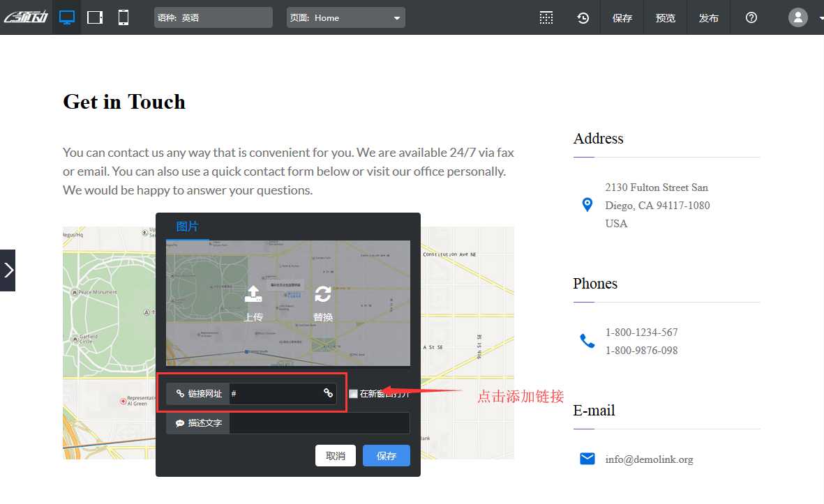The height and width of the screenshot is (504, 824).
Task: Click the 上传 upload icon
Action: click(x=253, y=296)
